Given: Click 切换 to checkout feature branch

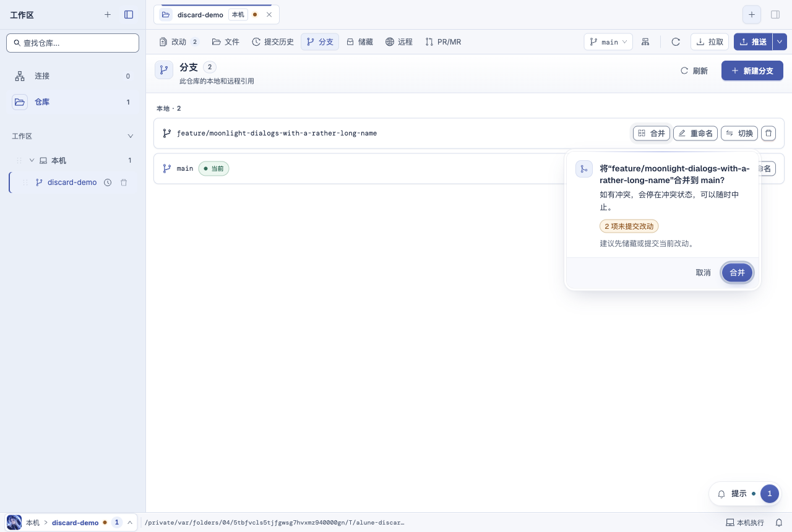Looking at the screenshot, I should 739,133.
